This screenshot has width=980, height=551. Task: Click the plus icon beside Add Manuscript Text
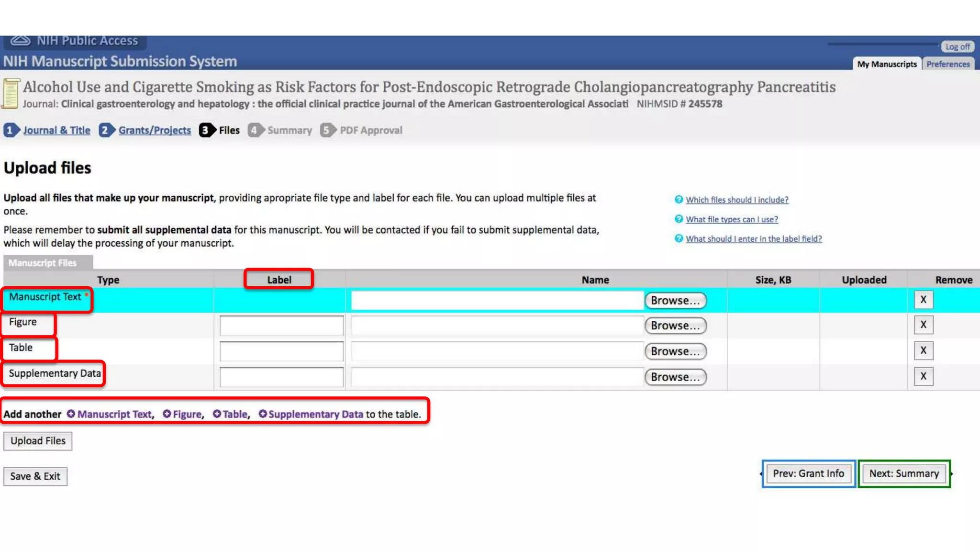71,414
